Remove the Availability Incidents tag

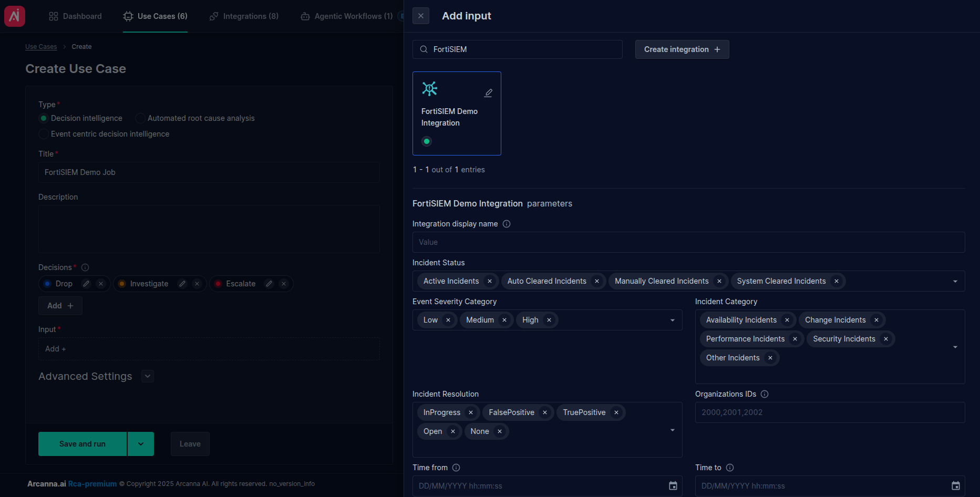click(x=787, y=320)
